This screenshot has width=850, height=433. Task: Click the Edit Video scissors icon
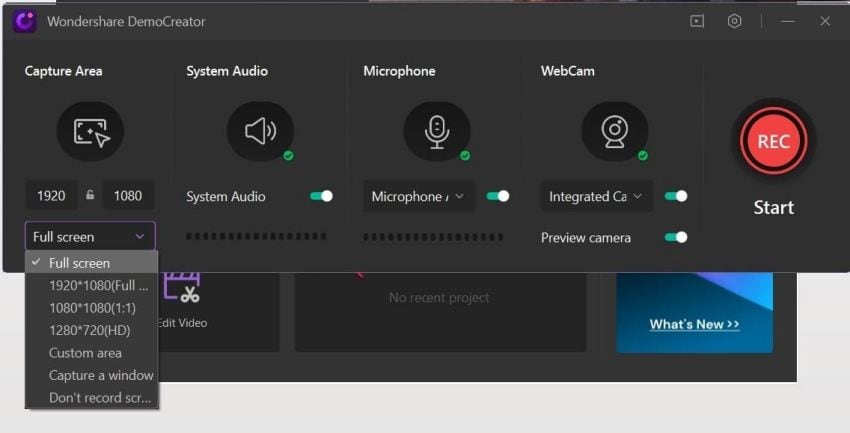pyautogui.click(x=182, y=287)
